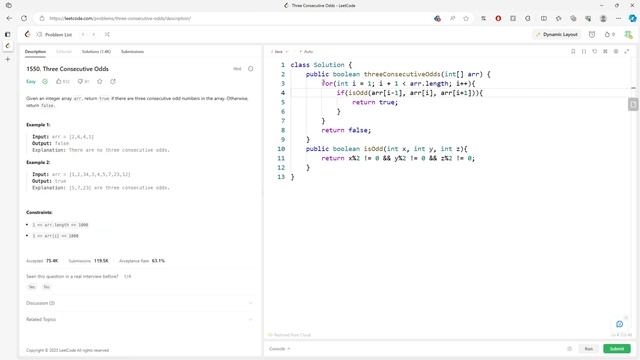Viewport: 640px width, 360px height.
Task: Click the LeetCode logo in the page header
Action: (27, 34)
